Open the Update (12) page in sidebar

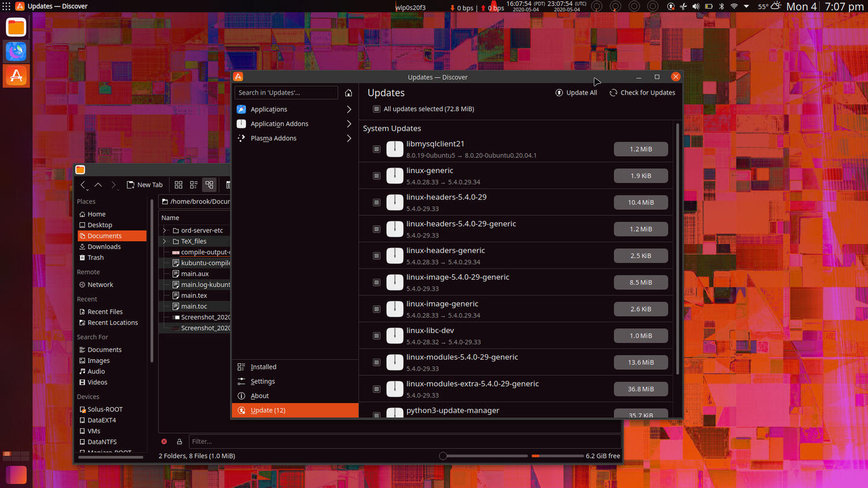[295, 410]
